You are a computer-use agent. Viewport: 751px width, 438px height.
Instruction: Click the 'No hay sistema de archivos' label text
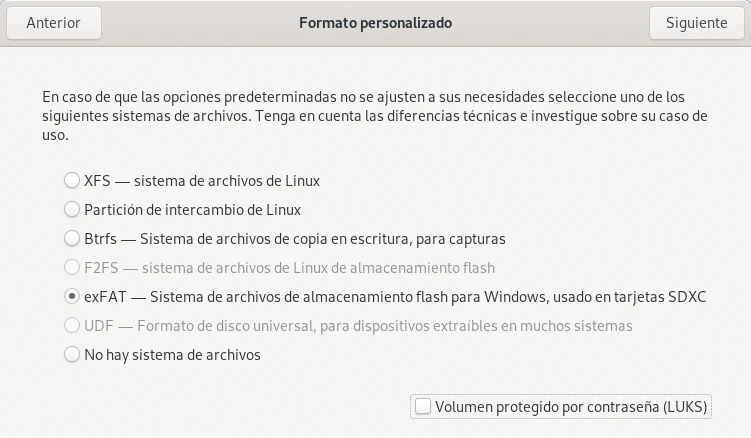(x=172, y=354)
